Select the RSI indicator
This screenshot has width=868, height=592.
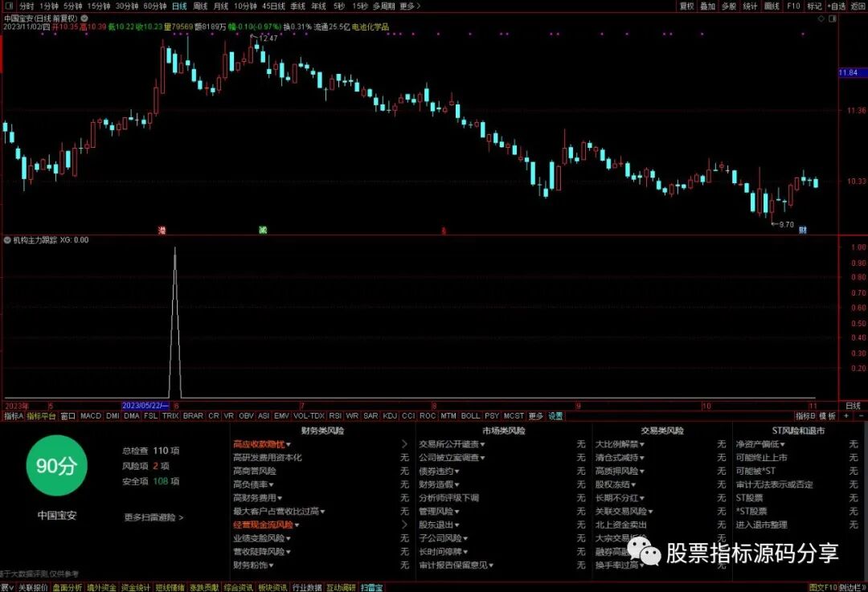(x=335, y=415)
